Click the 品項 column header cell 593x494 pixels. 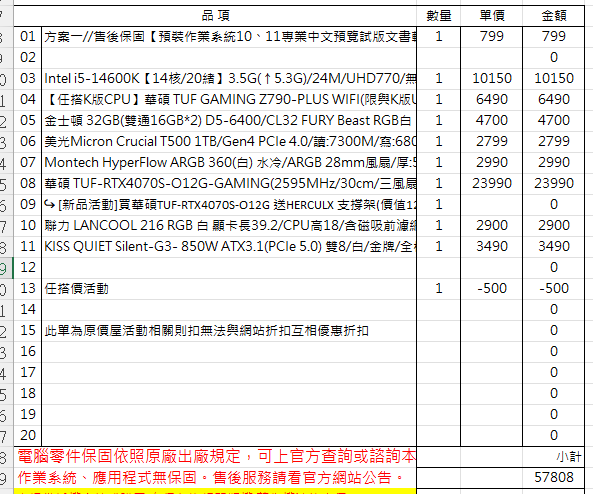(x=215, y=16)
